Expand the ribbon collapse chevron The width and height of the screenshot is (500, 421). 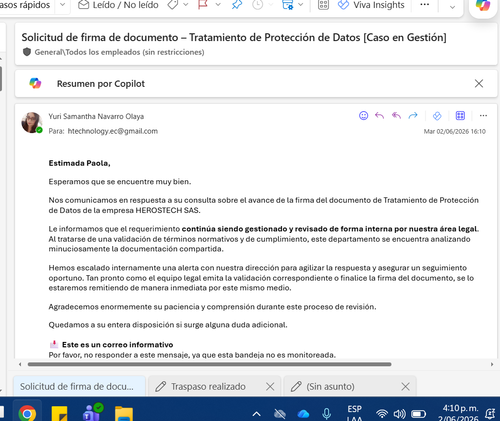click(452, 7)
